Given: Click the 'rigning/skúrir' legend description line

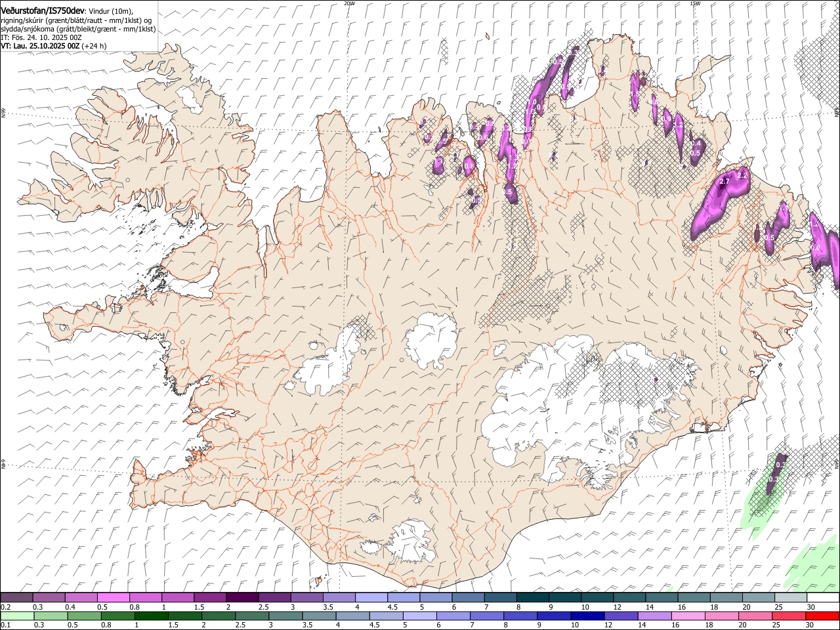Looking at the screenshot, I should [77, 20].
